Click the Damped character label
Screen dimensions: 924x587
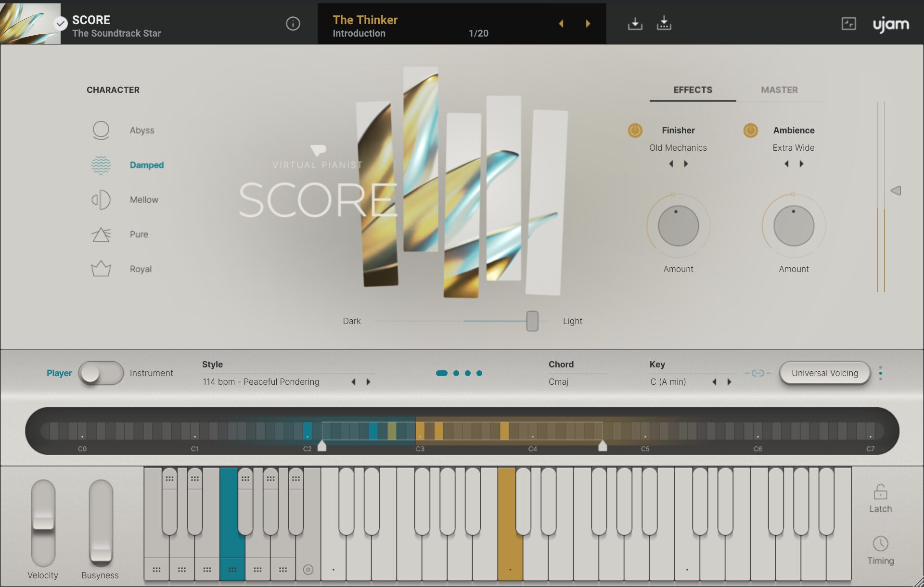pyautogui.click(x=147, y=165)
